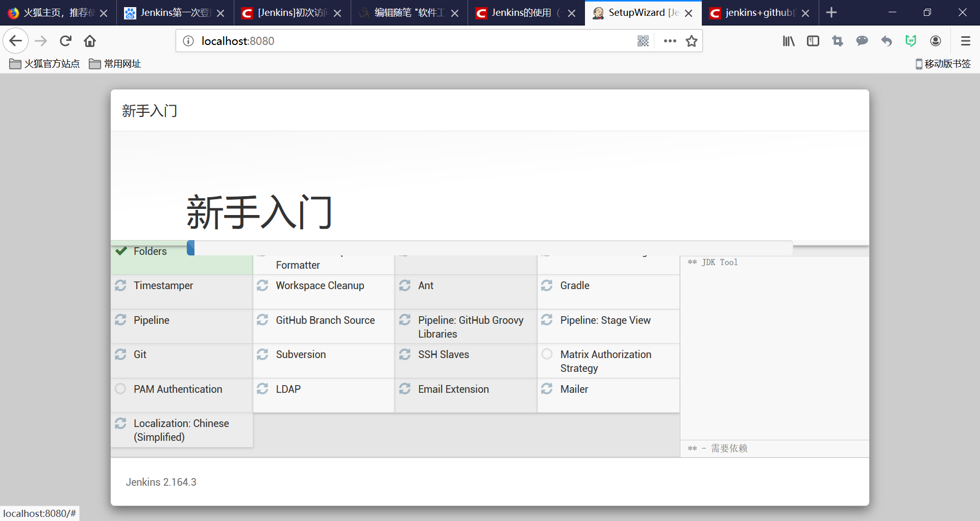This screenshot has width=980, height=521.
Task: Open the chat bubble toolbar icon
Action: 862,41
